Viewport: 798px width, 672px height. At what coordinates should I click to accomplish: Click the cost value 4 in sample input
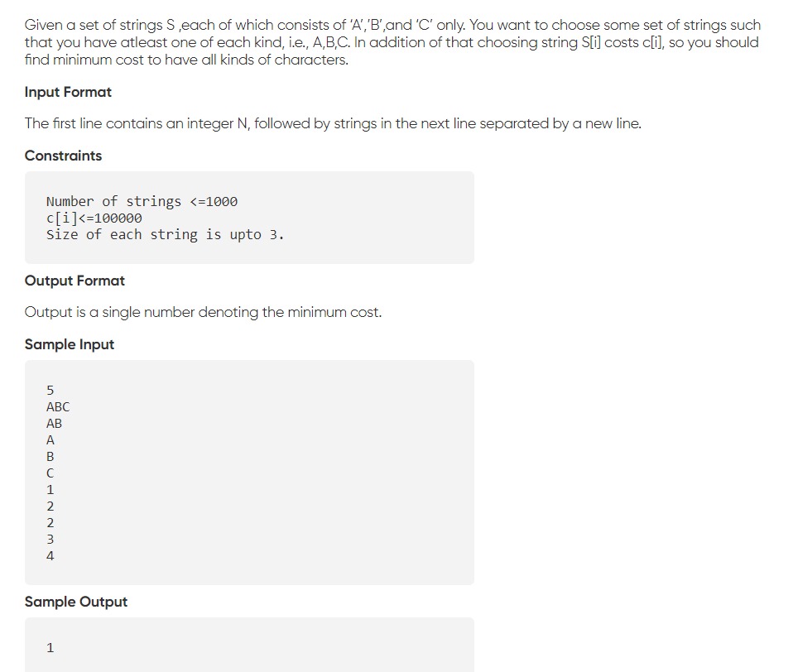[x=50, y=555]
